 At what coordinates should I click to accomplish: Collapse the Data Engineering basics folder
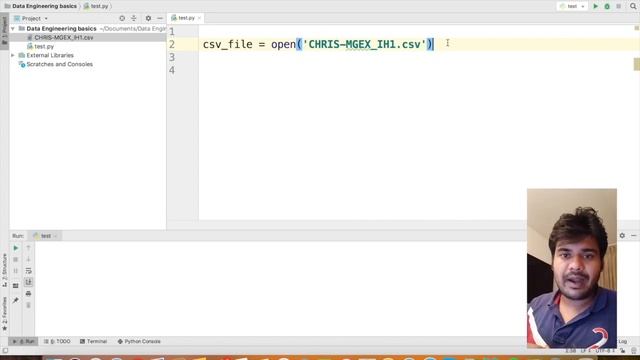[x=13, y=29]
